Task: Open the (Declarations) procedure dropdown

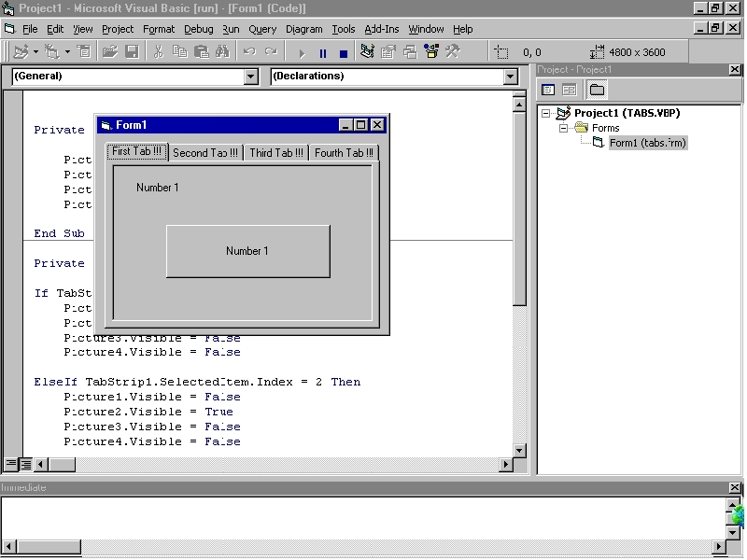Action: point(510,77)
